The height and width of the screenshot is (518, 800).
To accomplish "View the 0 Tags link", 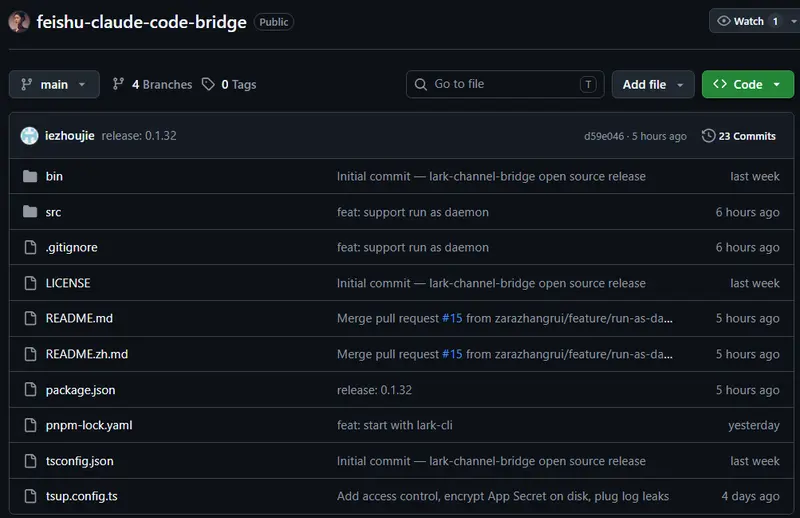I will pyautogui.click(x=239, y=84).
